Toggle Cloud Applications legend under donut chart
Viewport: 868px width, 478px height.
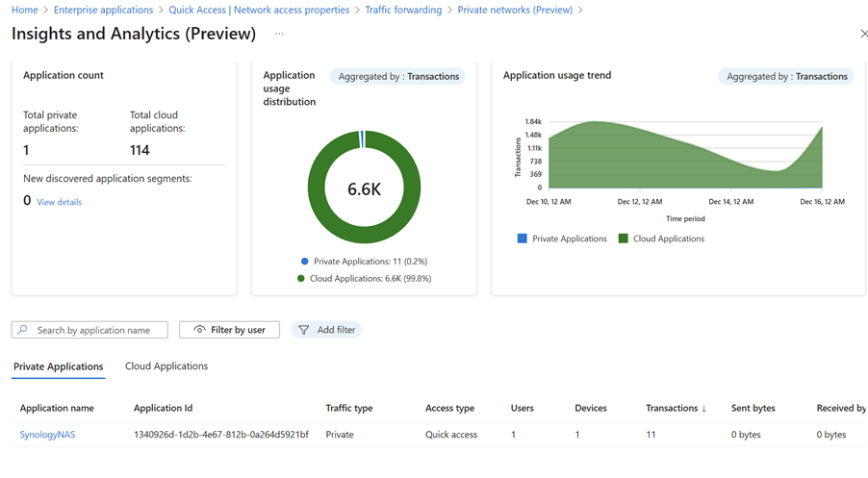tap(364, 278)
